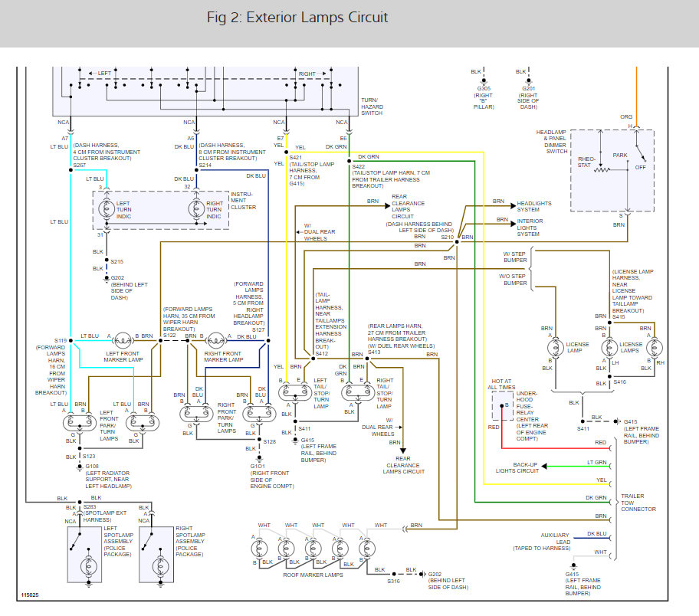Click the 'HEADLIGHTS SYSTEM' label
Image resolution: width=699 pixels, height=616 pixels.
click(x=534, y=206)
